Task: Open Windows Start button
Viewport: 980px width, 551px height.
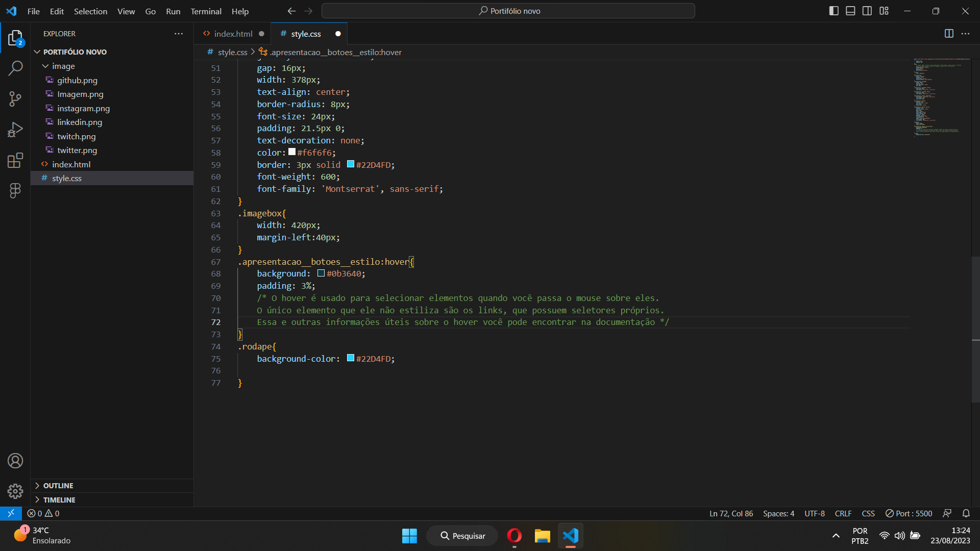Action: pos(409,536)
